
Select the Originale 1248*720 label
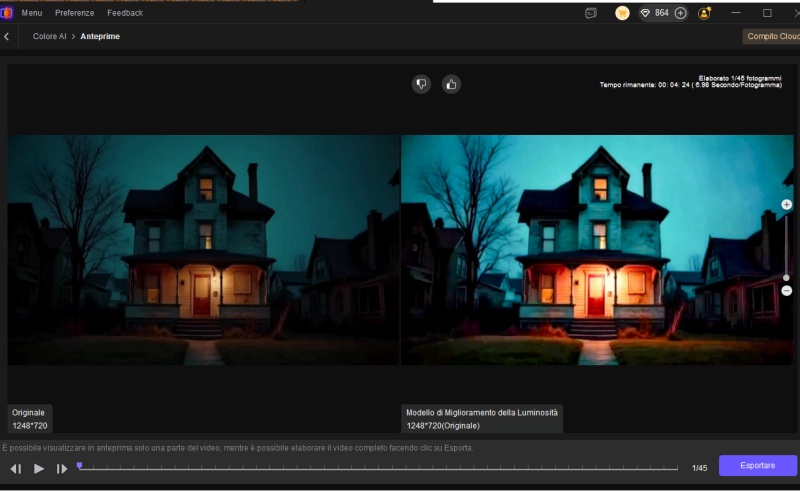(x=30, y=419)
